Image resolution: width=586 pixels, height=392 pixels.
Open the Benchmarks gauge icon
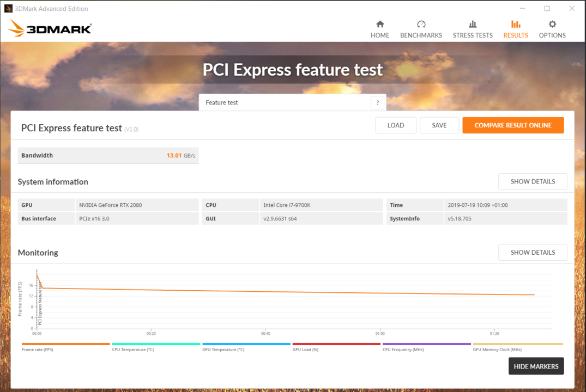pos(421,24)
